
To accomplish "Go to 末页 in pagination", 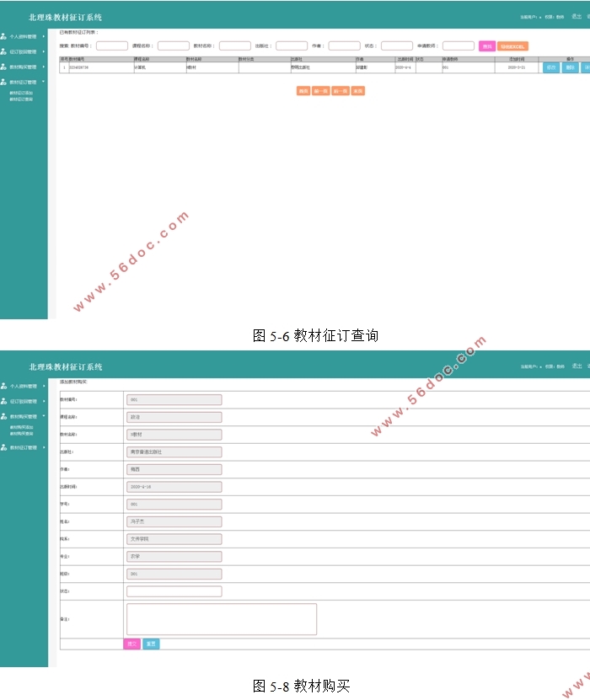I will click(357, 91).
